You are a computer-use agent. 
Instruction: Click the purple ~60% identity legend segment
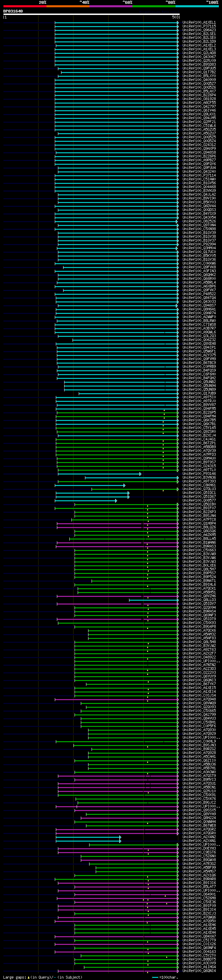tap(111, 6)
